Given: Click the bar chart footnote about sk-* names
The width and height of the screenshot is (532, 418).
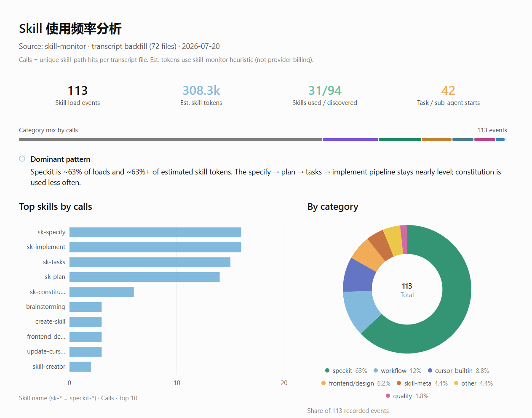Looking at the screenshot, I should (x=78, y=398).
